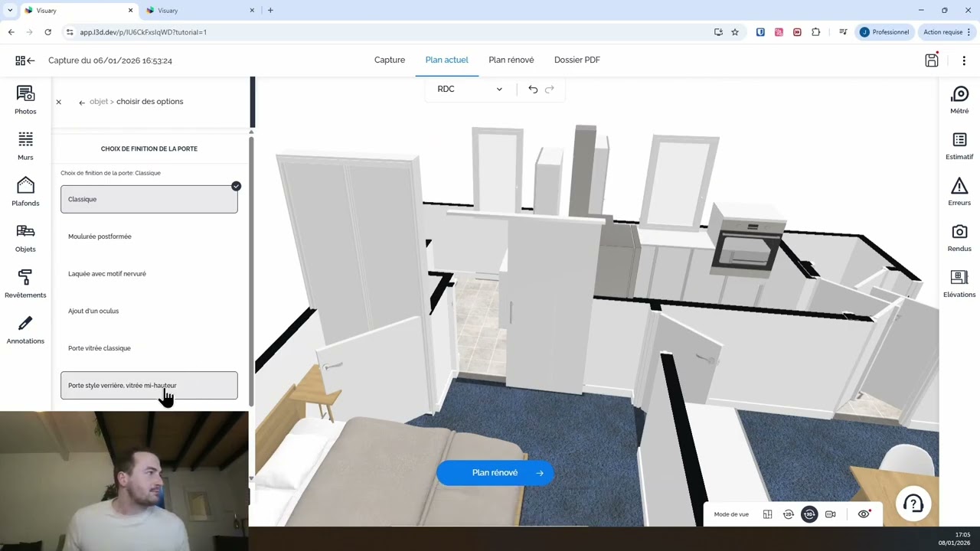The image size is (980, 551).
Task: Open the Estimatif panel
Action: point(959,146)
